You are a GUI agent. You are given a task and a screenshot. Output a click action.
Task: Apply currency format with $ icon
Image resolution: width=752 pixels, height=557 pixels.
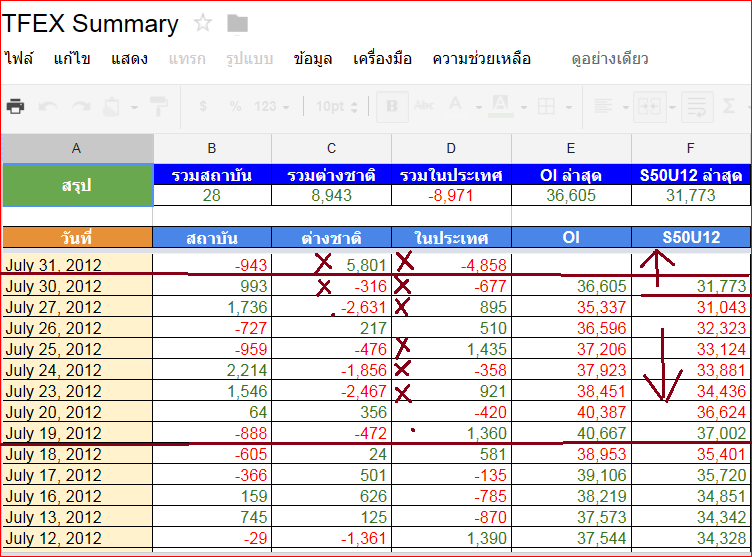tap(203, 106)
